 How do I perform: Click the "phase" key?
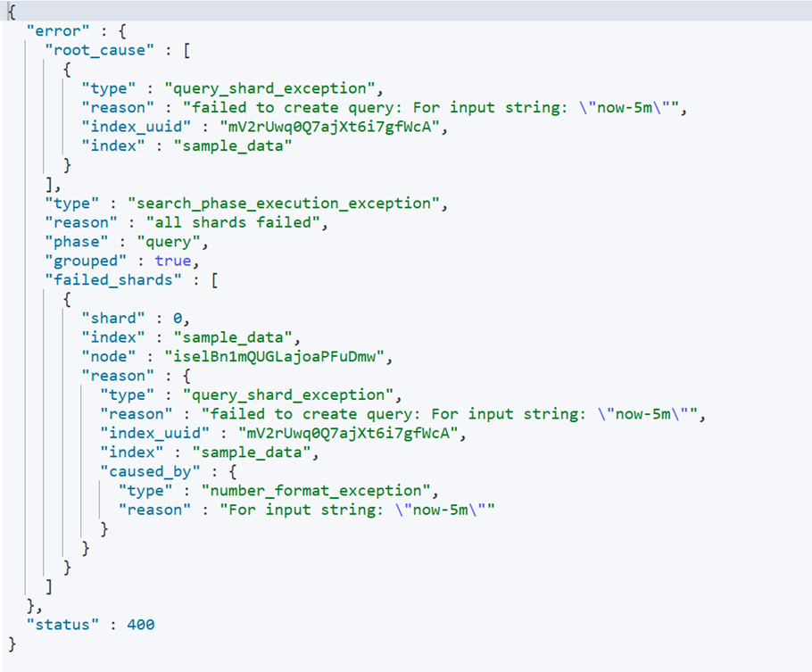(77, 242)
